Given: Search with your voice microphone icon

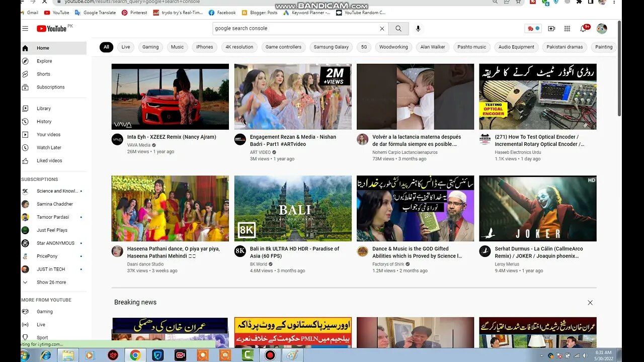Looking at the screenshot, I should click(x=418, y=29).
